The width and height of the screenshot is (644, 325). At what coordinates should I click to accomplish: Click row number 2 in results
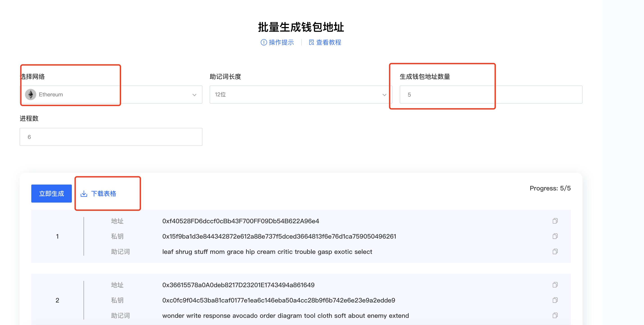pyautogui.click(x=57, y=300)
